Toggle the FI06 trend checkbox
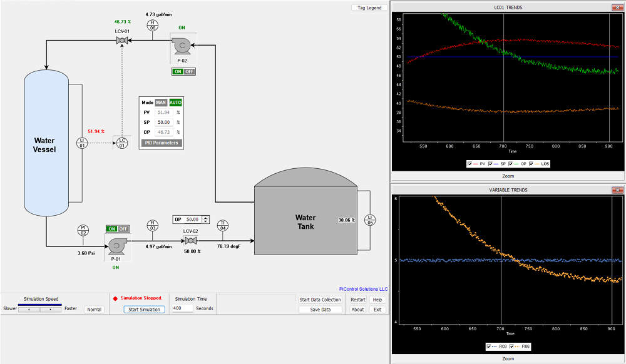The width and height of the screenshot is (626, 364). point(511,346)
